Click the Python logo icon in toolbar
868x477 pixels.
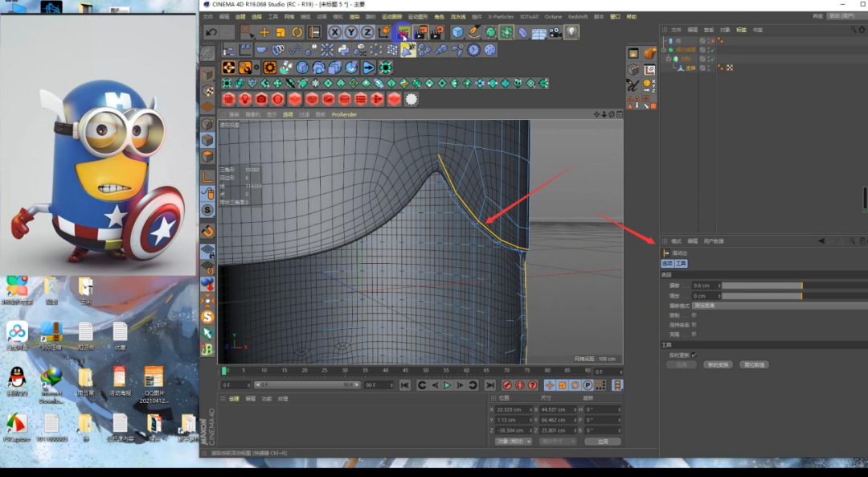click(343, 51)
